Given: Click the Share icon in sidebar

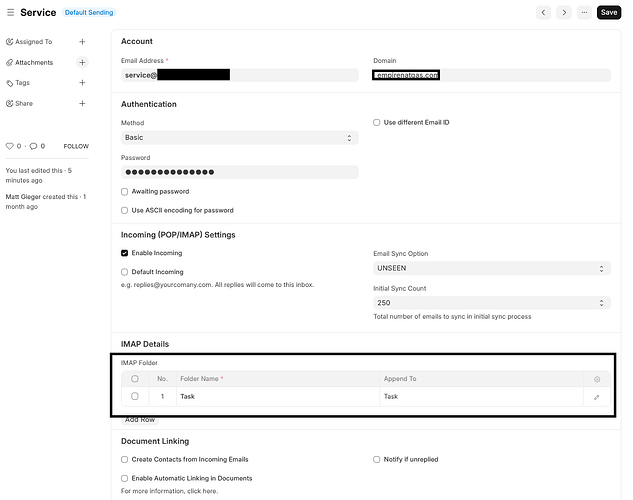Looking at the screenshot, I should [x=9, y=103].
